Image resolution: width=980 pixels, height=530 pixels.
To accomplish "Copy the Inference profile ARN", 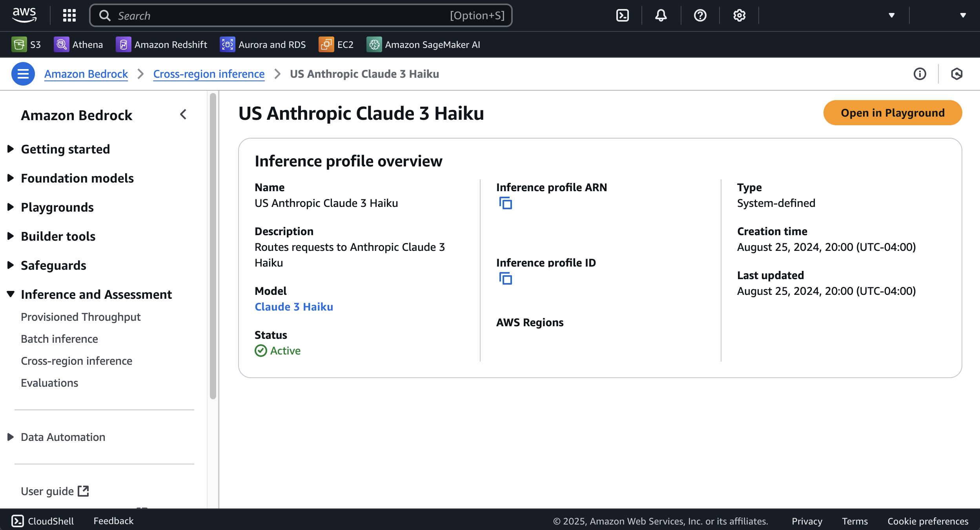I will click(506, 203).
